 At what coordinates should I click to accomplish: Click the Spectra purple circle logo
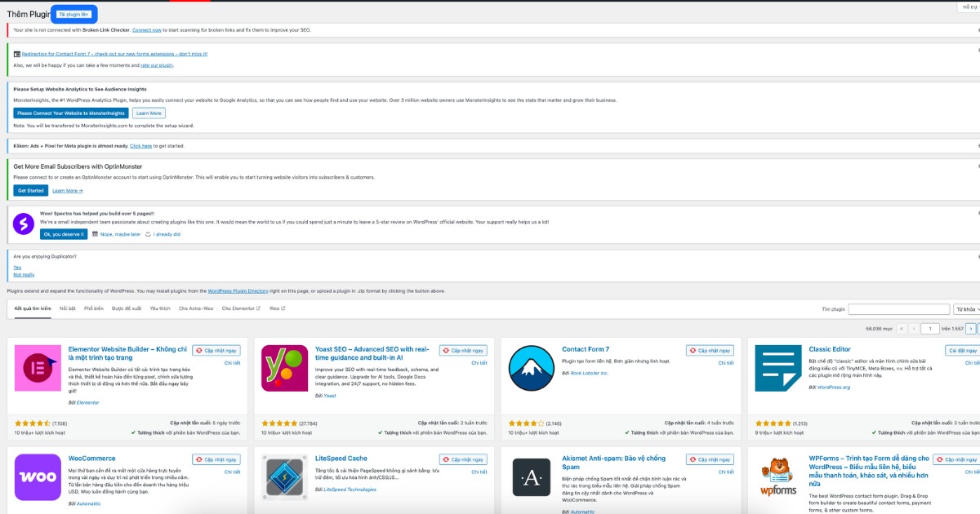coord(24,223)
